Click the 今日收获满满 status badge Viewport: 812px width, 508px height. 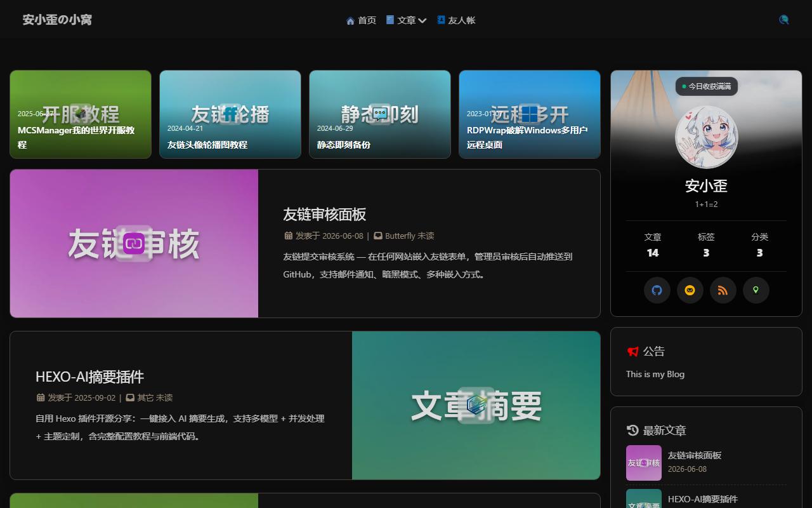pyautogui.click(x=707, y=86)
